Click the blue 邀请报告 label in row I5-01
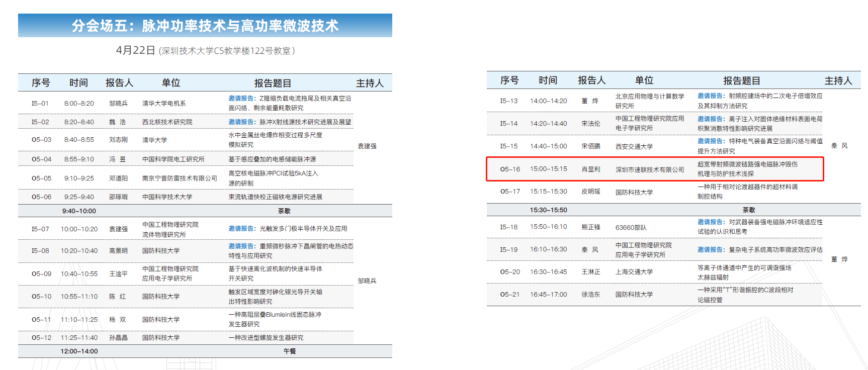Image resolution: width=868 pixels, height=370 pixels. 241,99
